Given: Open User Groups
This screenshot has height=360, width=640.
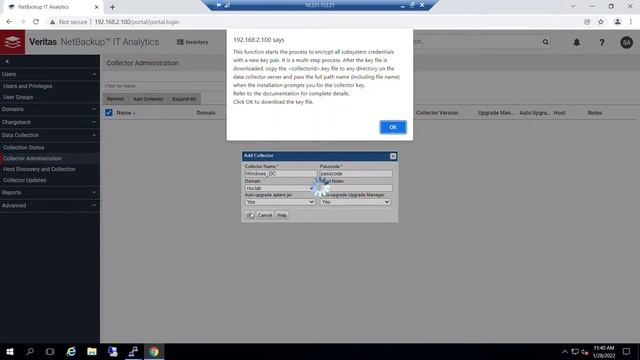Looking at the screenshot, I should 18,97.
